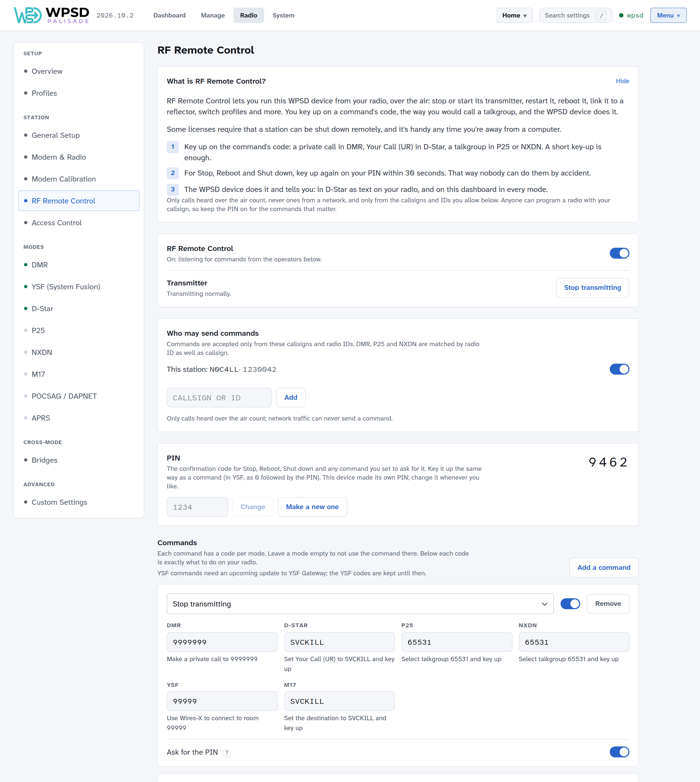Hide the What is RF Remote Control panel
700x782 pixels.
click(622, 81)
